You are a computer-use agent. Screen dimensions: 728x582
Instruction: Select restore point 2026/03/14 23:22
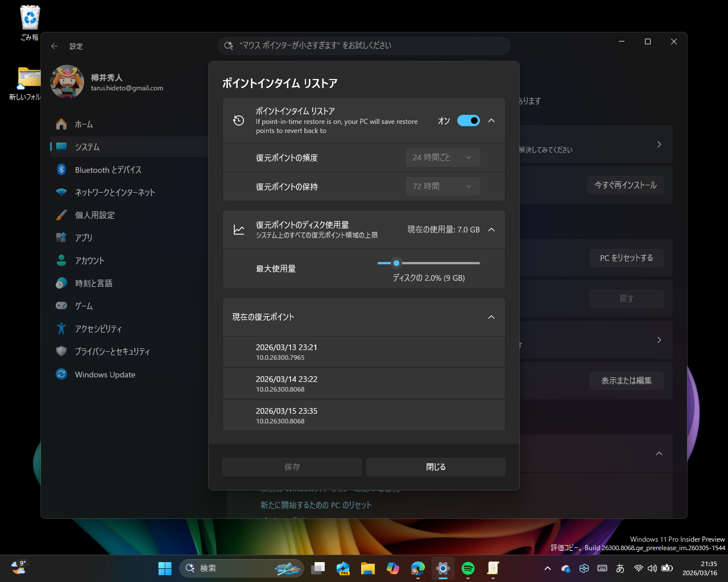[364, 384]
